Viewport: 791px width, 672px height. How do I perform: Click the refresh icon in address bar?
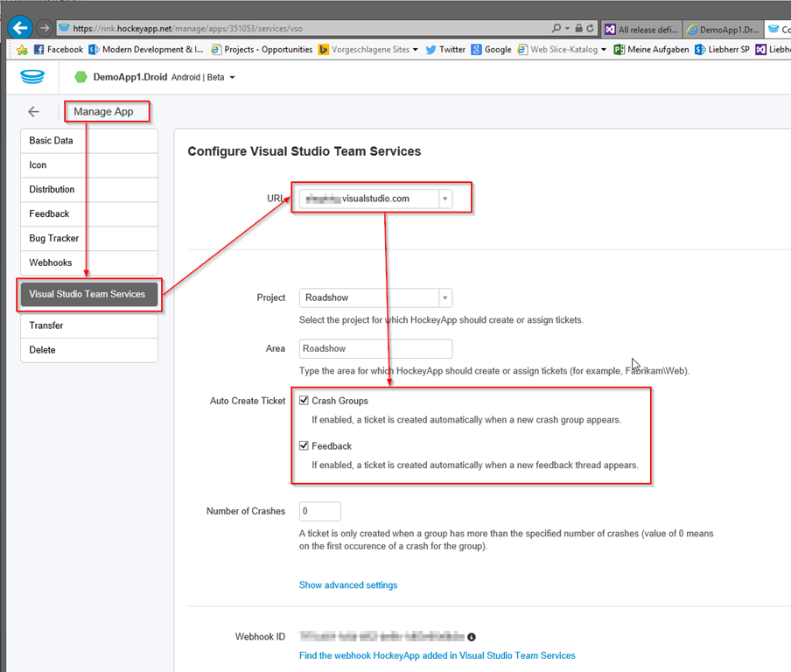pos(591,28)
